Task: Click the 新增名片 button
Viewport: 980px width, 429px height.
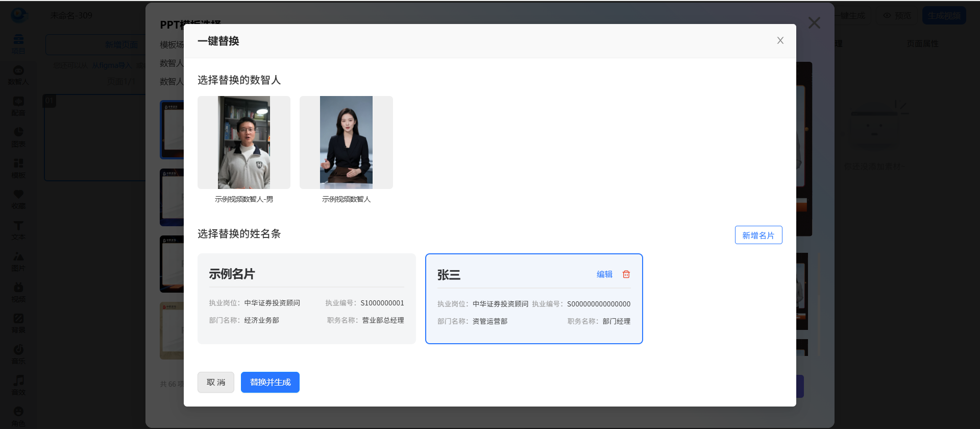Action: coord(758,235)
